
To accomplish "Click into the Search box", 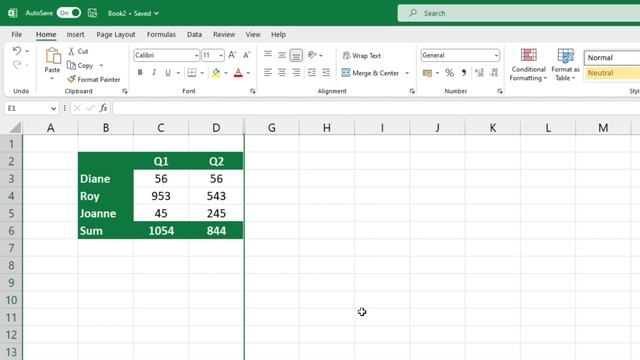I will (x=518, y=13).
